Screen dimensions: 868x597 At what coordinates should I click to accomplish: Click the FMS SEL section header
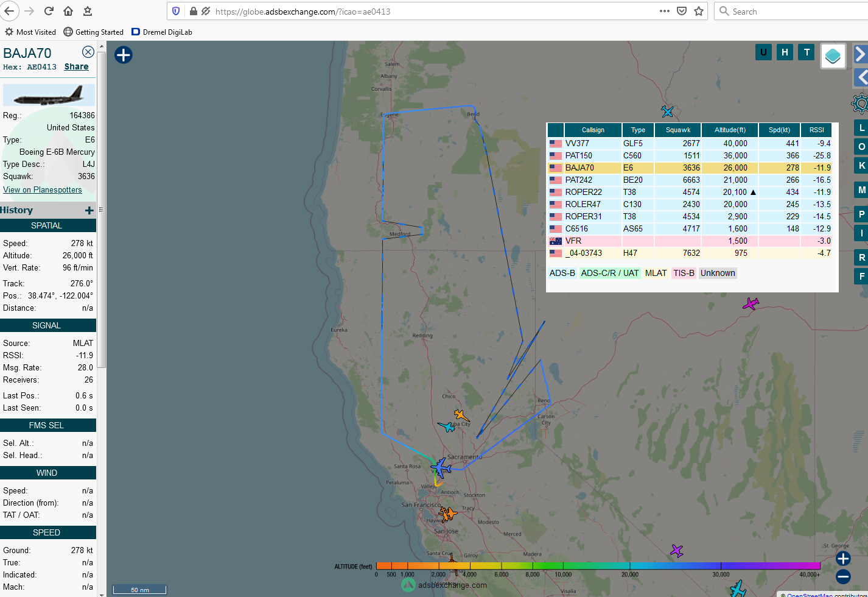(48, 425)
